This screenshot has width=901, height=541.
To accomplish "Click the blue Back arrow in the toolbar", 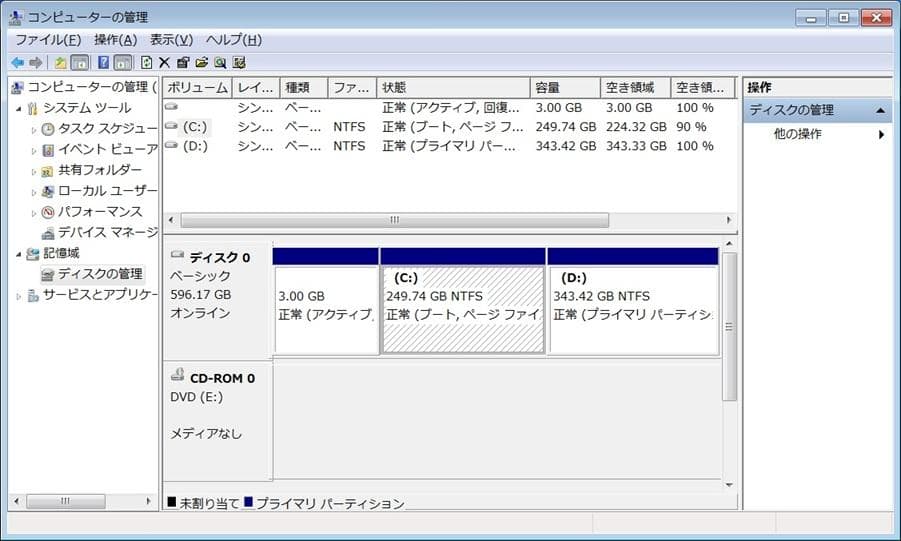I will (18, 62).
